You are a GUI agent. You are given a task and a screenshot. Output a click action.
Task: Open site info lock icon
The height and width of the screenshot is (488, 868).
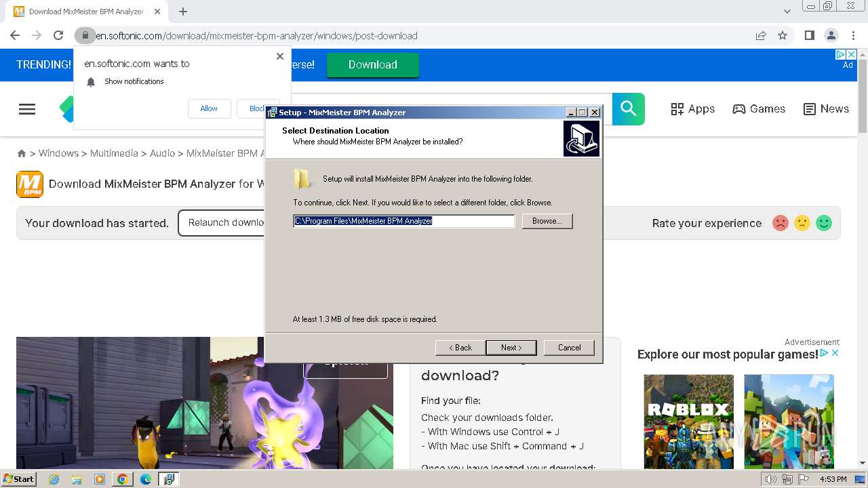pos(85,35)
